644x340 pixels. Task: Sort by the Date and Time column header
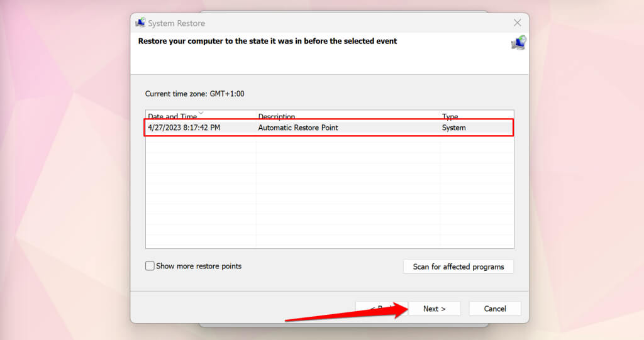click(201, 116)
